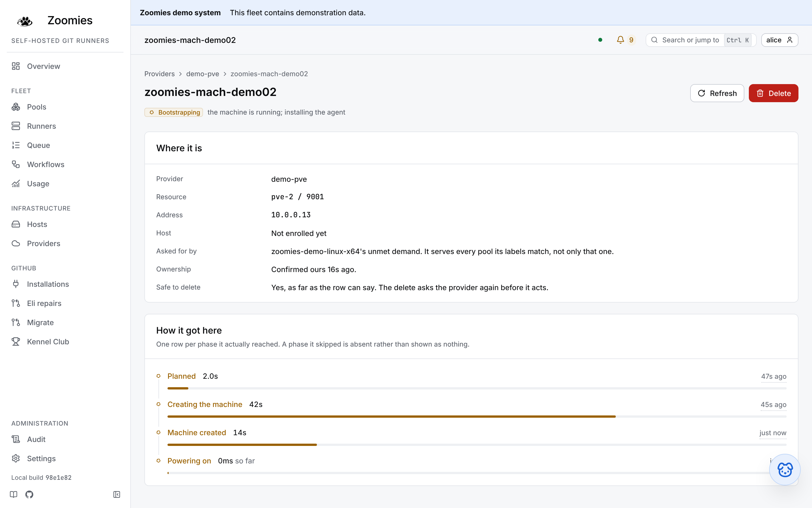The height and width of the screenshot is (508, 812).
Task: Click demo-pve breadcrumb link
Action: pos(202,74)
